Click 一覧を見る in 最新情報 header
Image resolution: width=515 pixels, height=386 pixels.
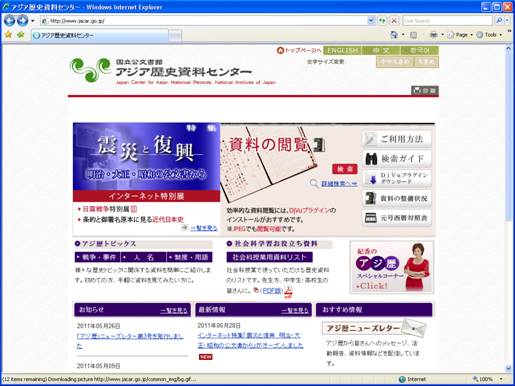coord(295,311)
